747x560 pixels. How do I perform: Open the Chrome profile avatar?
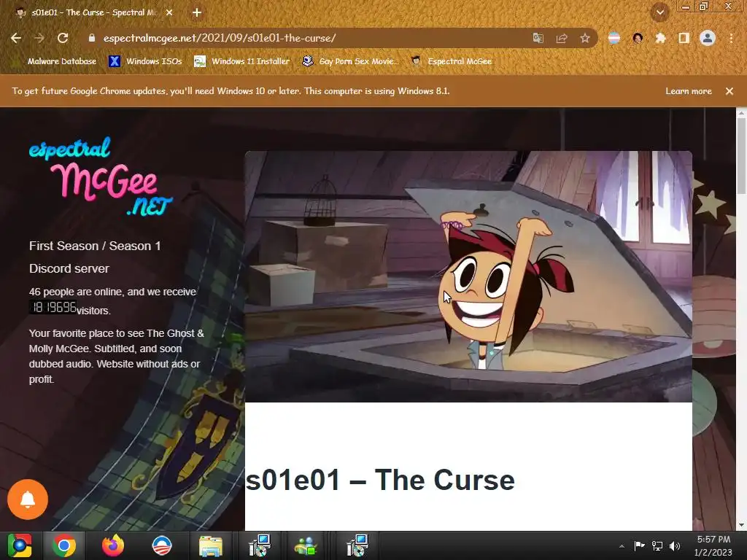tap(708, 38)
